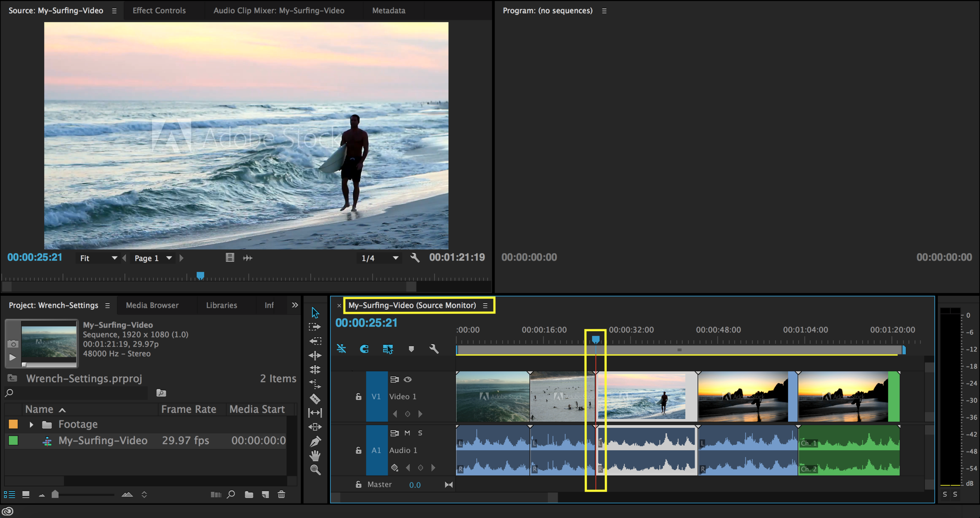
Task: Open Program monitor panel menu
Action: pyautogui.click(x=604, y=11)
